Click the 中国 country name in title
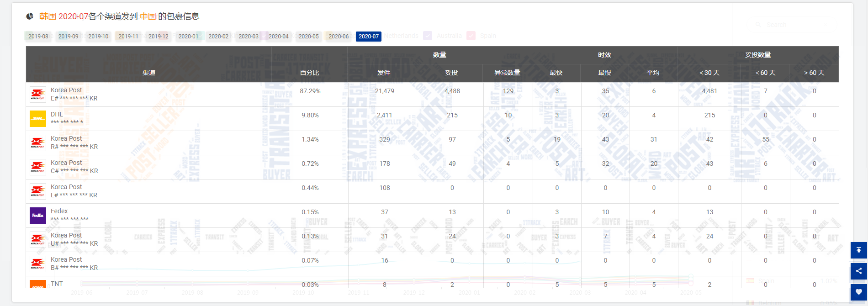 pyautogui.click(x=148, y=16)
